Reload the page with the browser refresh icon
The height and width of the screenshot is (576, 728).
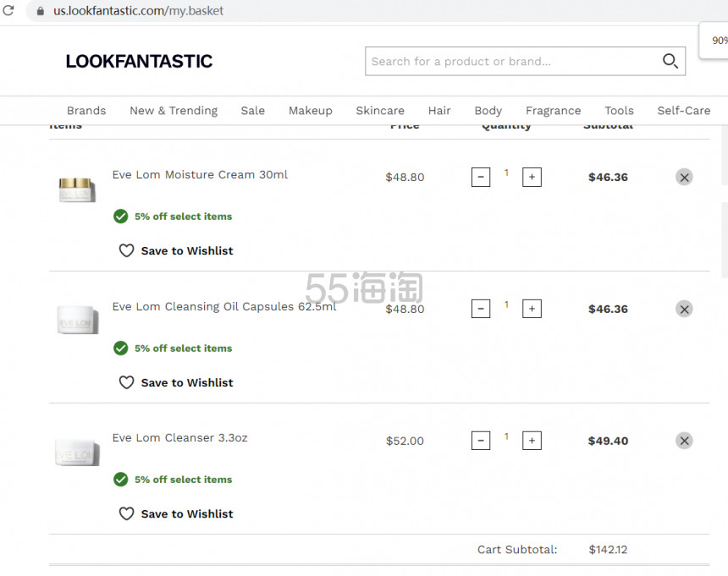[8, 10]
